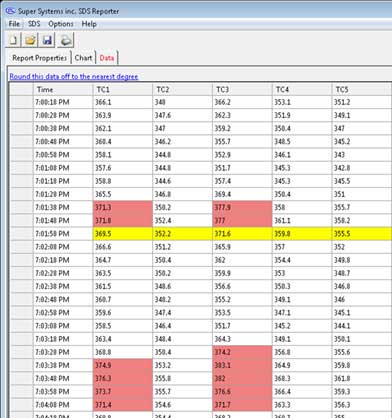Viewport: 392px width, 418px height.
Task: Select TC2 value 346.2
Action: coord(182,142)
